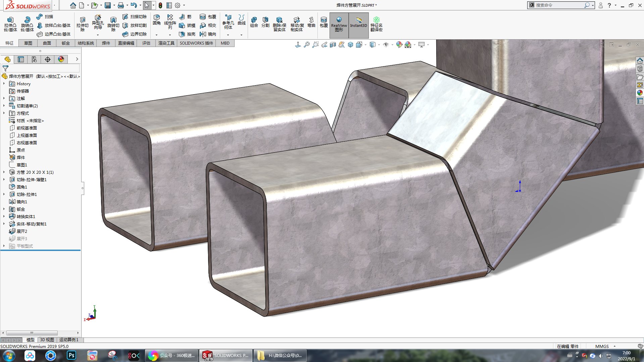Click the Undo button in the top toolbar
The height and width of the screenshot is (362, 644).
pyautogui.click(x=134, y=5)
